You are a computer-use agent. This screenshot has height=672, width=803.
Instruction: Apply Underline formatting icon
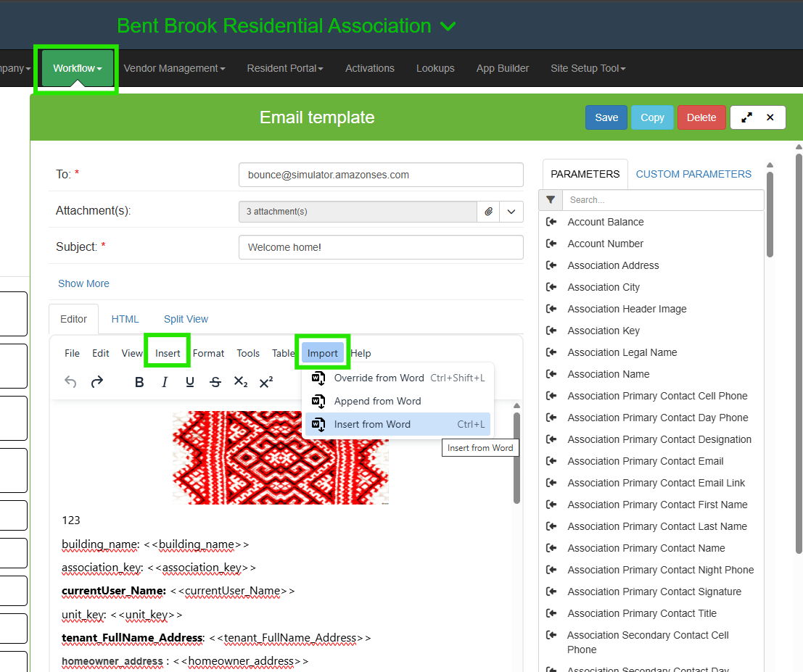tap(190, 382)
